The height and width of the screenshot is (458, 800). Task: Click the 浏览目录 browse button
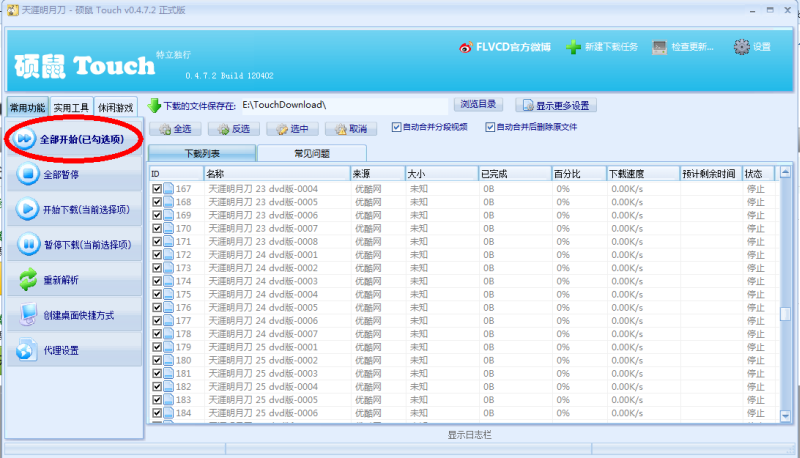[478, 105]
